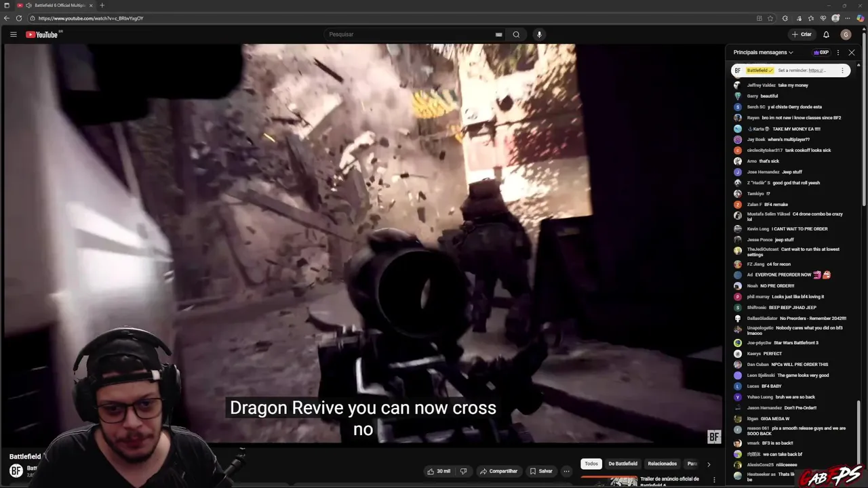Click Jeffrey Valdez's chat message

[777, 85]
